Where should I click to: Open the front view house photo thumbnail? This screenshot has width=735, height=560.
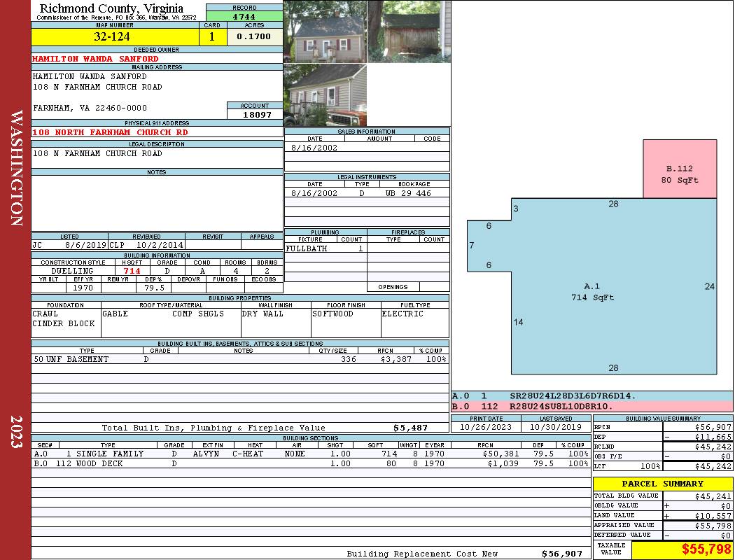(x=325, y=31)
